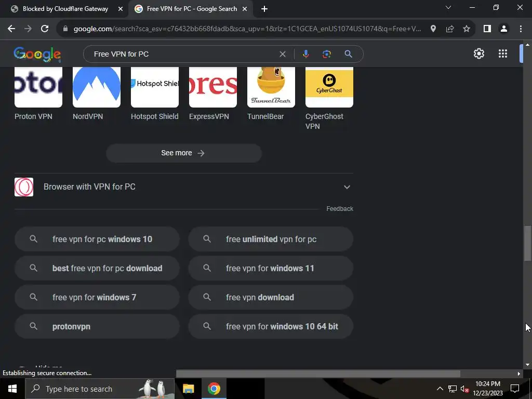
Task: Open location permission icon in address bar
Action: click(433, 29)
